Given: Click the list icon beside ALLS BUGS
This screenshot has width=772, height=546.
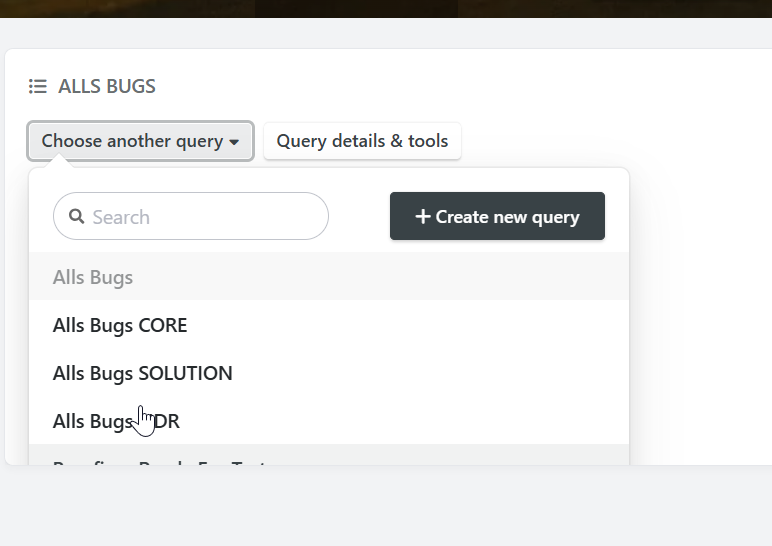Looking at the screenshot, I should pyautogui.click(x=37, y=86).
